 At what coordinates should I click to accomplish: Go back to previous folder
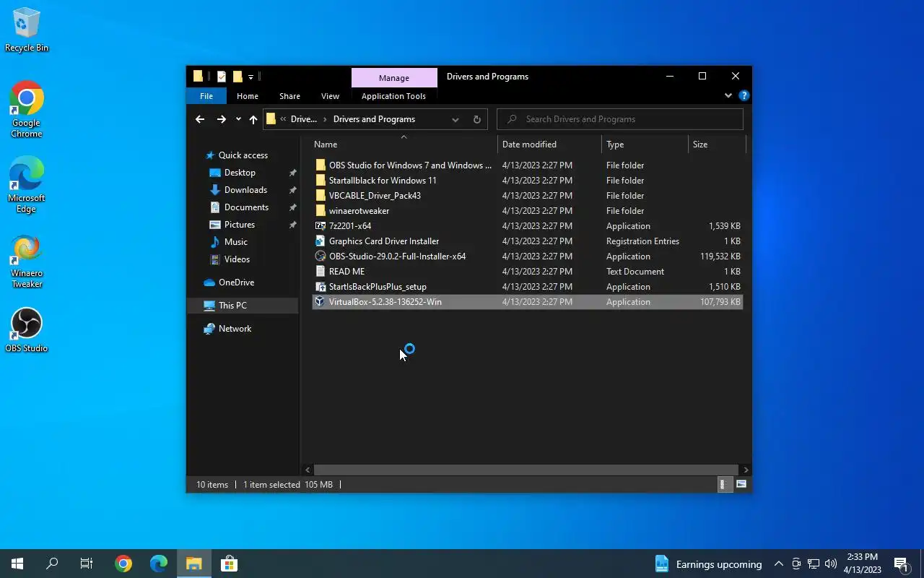(200, 119)
